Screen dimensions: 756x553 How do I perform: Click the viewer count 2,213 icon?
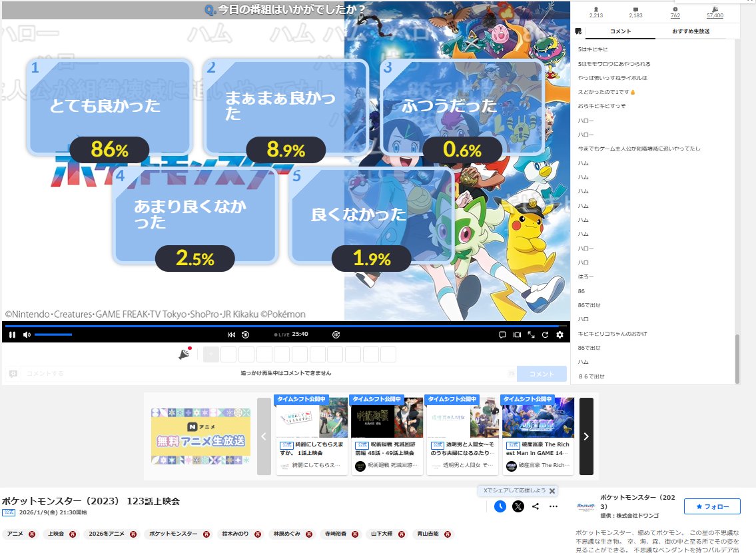(x=596, y=9)
